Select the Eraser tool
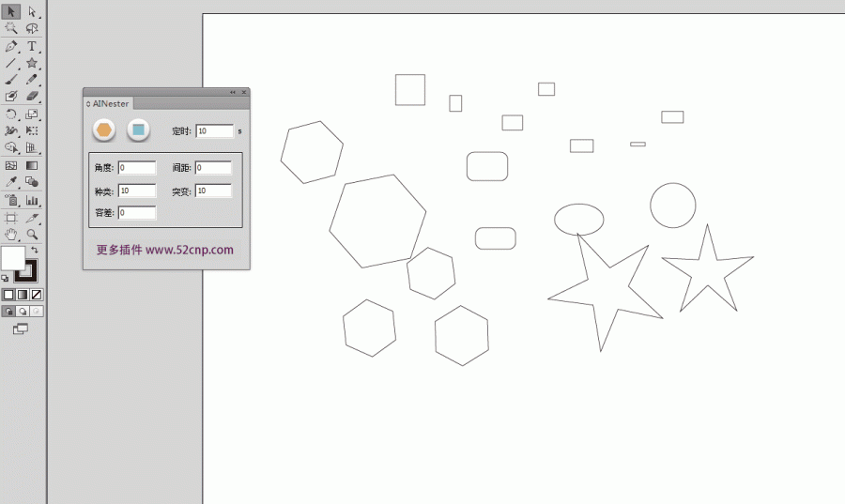845x504 pixels. [x=32, y=97]
